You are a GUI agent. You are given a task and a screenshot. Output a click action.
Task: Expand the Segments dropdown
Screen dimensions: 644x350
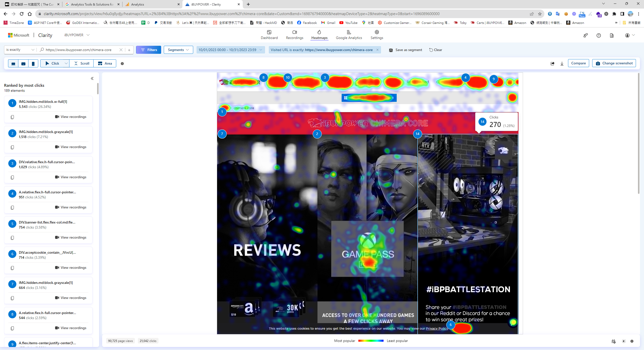click(178, 50)
